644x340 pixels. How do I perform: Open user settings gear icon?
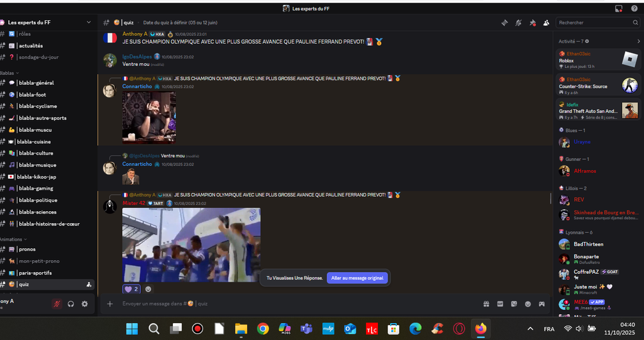85,304
